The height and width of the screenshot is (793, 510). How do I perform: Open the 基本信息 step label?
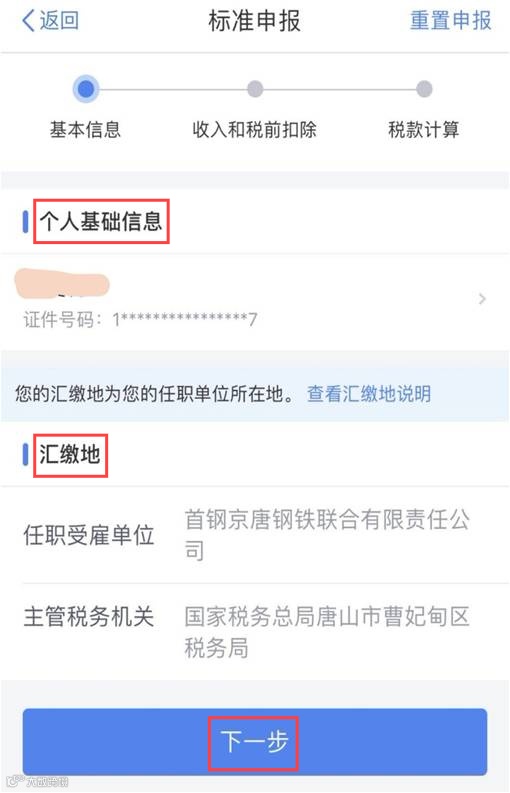click(86, 130)
